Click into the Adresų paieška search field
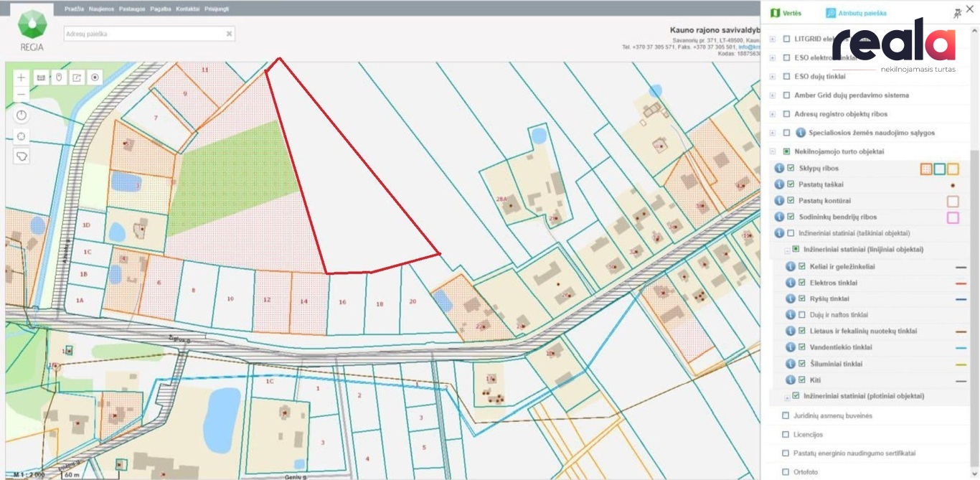 pyautogui.click(x=143, y=34)
